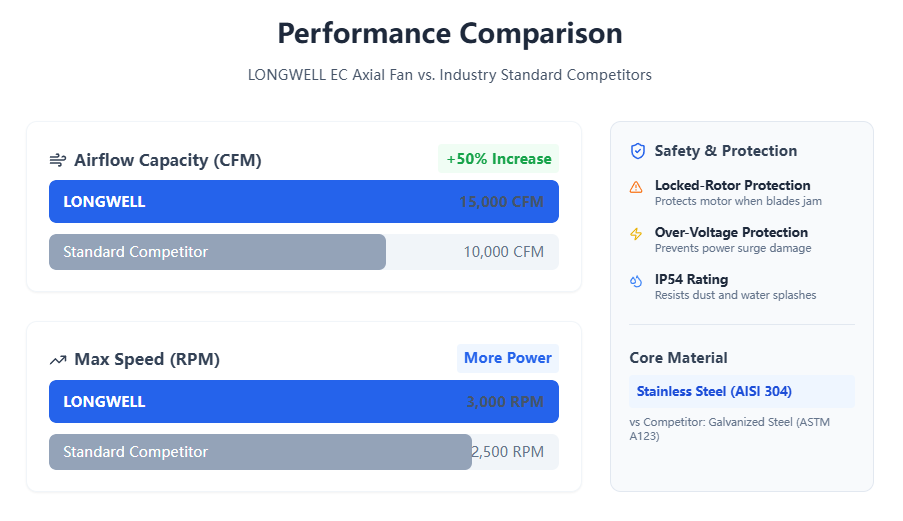This screenshot has width=903, height=521.
Task: Click the wind icon beside Airflow Capacity
Action: [58, 160]
